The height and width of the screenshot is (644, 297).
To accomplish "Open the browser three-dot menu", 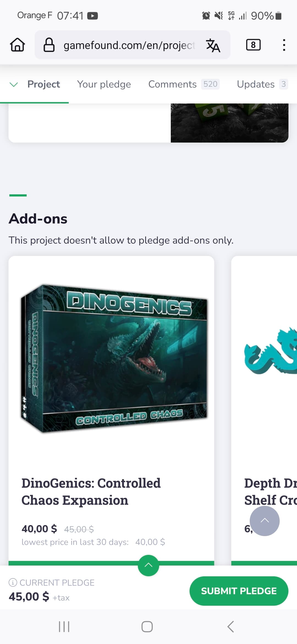I will coord(284,45).
